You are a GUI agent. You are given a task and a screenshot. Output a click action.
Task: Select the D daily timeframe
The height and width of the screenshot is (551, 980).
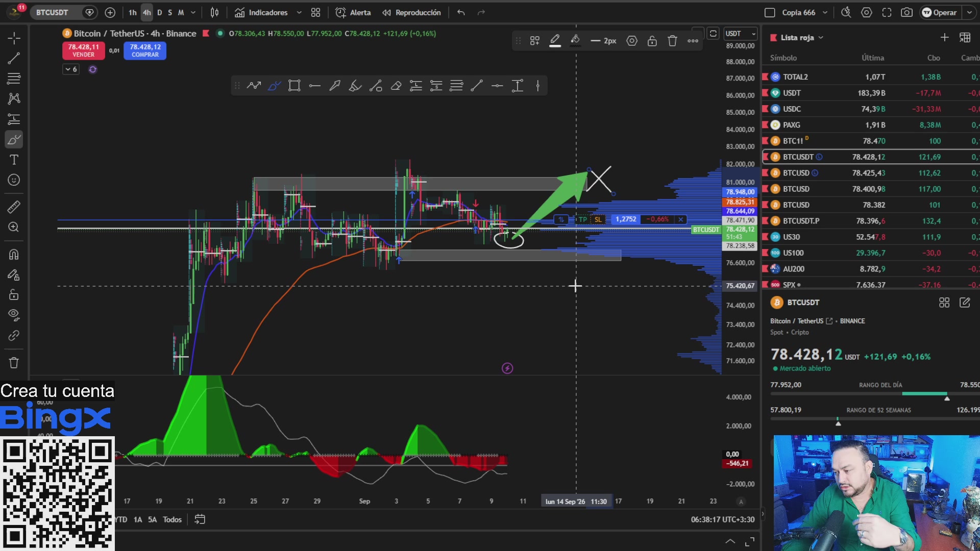coord(160,12)
